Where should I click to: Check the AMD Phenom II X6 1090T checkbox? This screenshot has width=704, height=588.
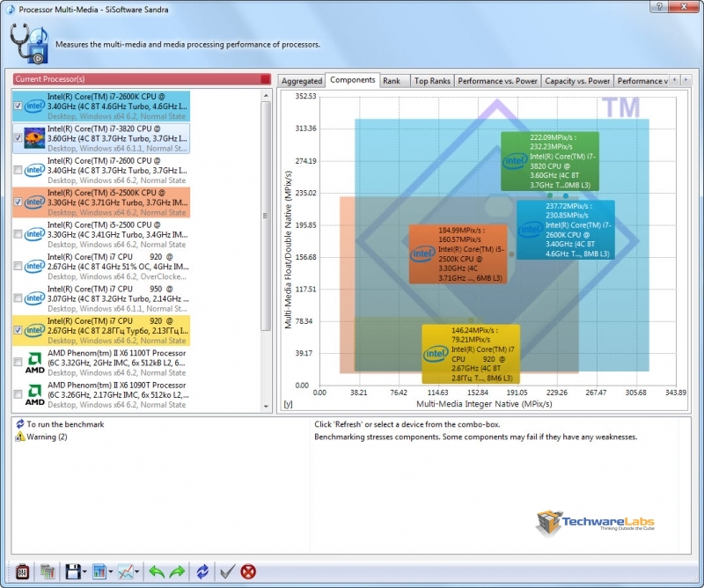[x=18, y=394]
